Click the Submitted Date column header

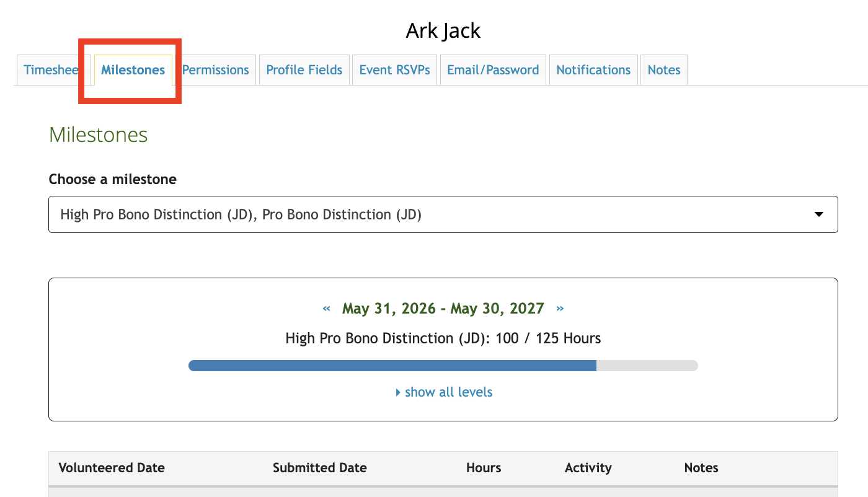pyautogui.click(x=320, y=468)
